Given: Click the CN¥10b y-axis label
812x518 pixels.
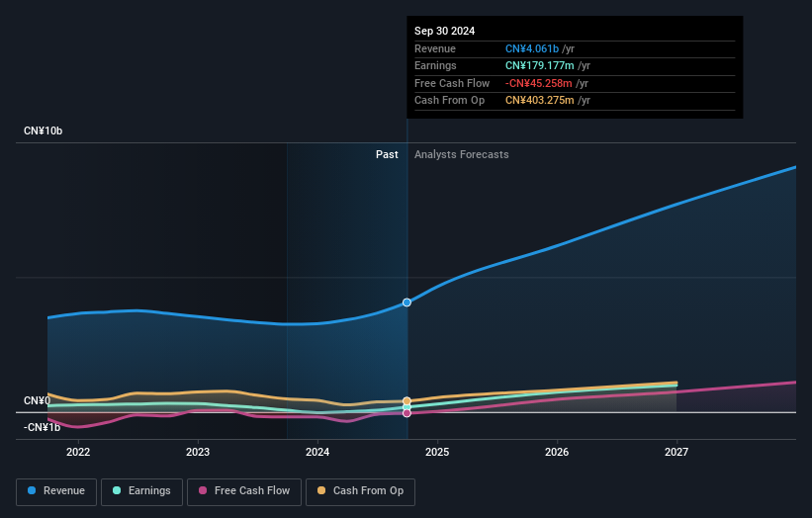Looking at the screenshot, I should 43,130.
